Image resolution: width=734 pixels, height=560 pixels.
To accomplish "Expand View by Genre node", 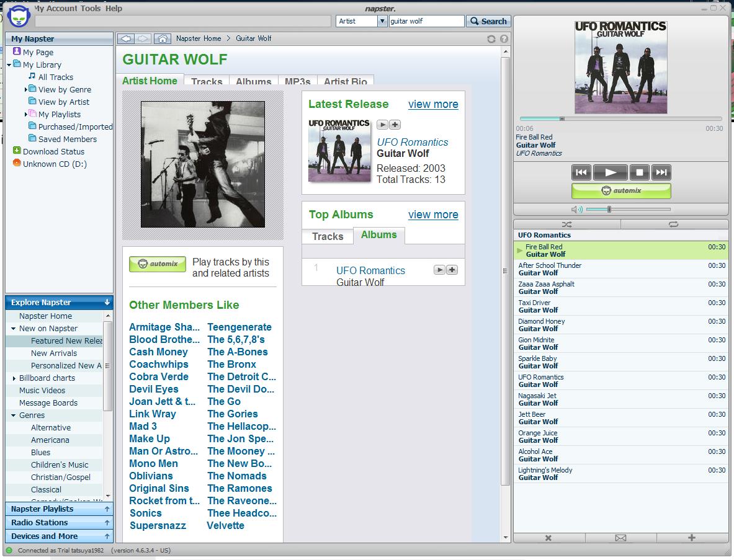I will pyautogui.click(x=25, y=89).
